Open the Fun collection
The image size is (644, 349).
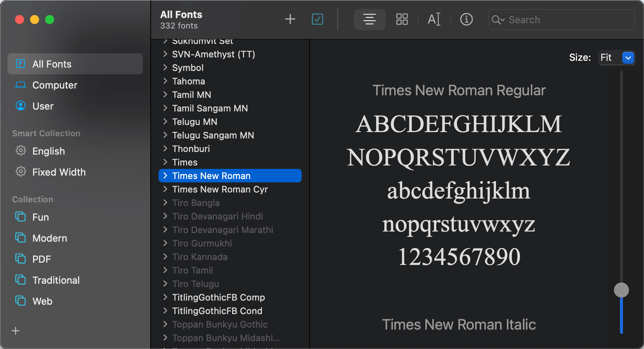tap(75, 217)
